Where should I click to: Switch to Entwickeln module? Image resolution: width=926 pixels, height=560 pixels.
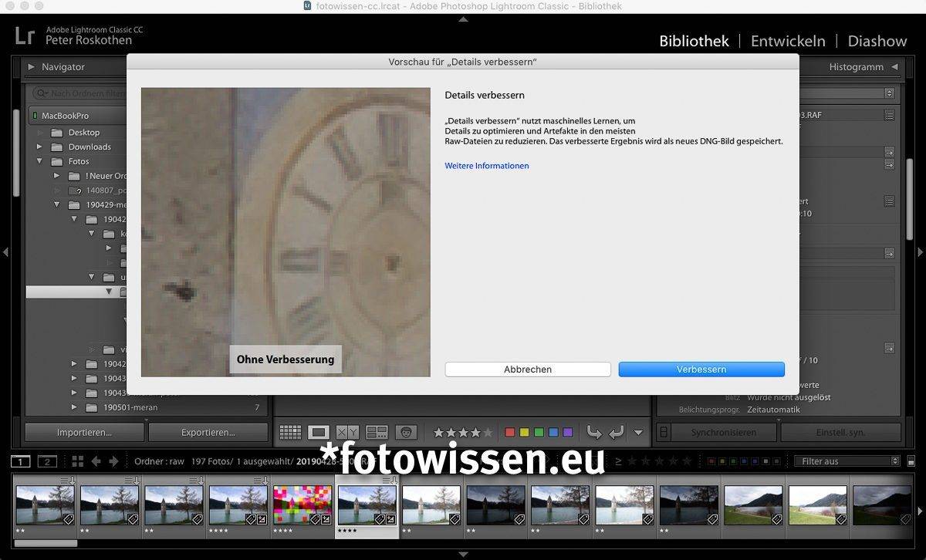(788, 41)
